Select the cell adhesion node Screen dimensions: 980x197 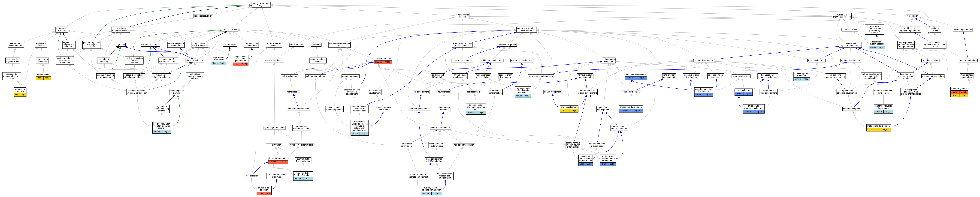point(230,45)
